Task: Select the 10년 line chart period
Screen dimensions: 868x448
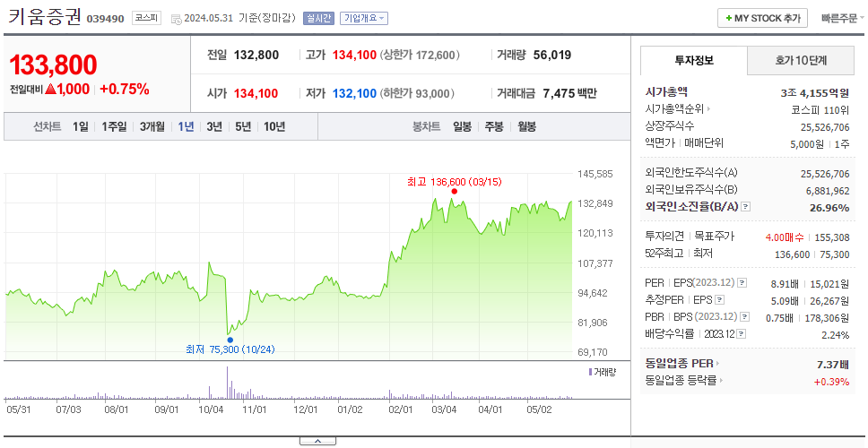Action: pyautogui.click(x=274, y=126)
